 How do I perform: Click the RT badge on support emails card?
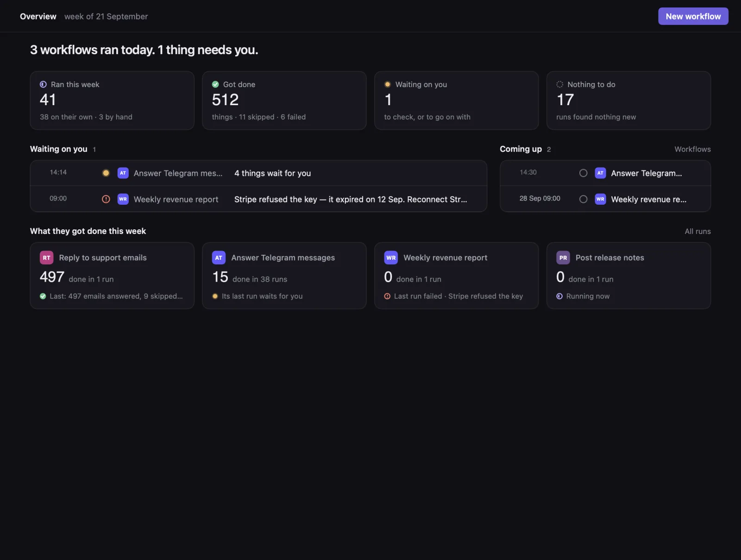tap(47, 258)
